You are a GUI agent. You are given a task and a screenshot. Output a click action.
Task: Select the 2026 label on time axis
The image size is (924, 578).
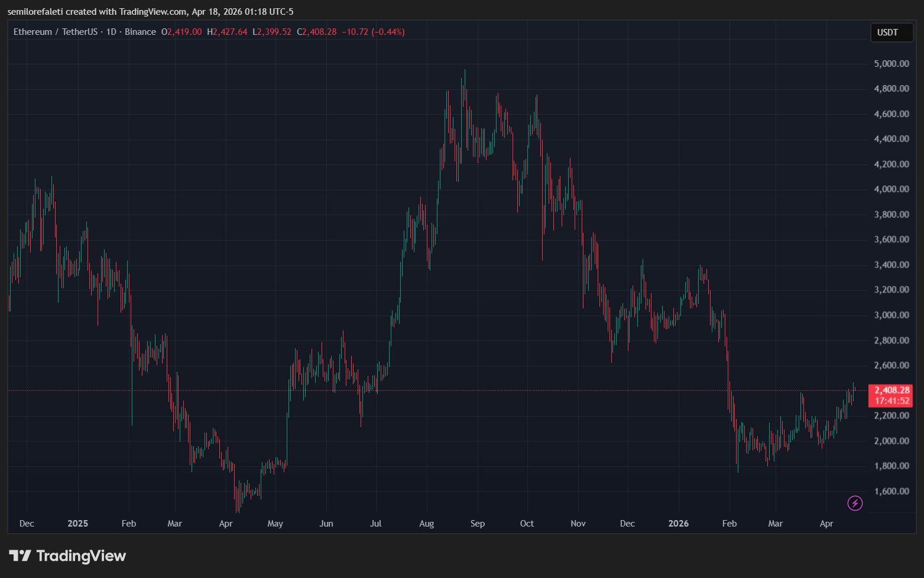678,524
